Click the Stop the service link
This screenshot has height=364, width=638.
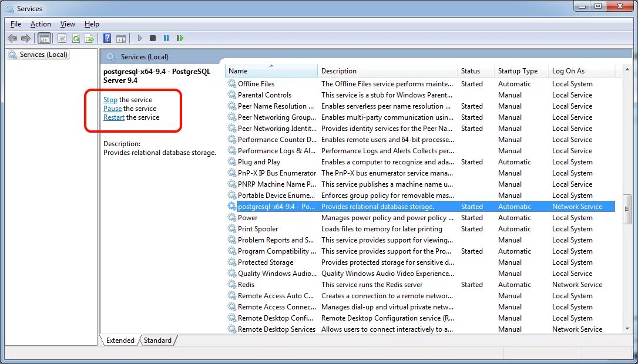click(x=110, y=100)
